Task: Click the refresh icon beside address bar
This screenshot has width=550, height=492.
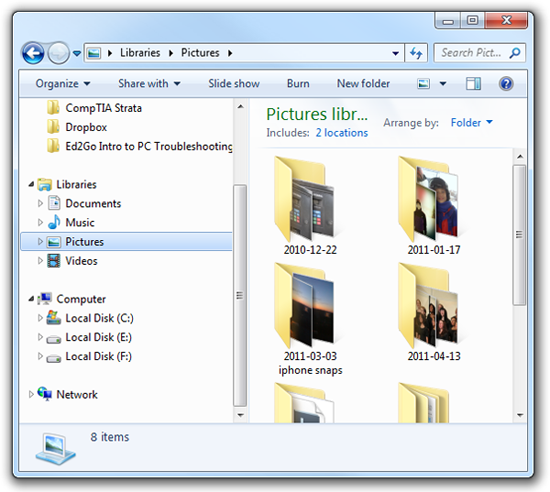Action: point(416,53)
